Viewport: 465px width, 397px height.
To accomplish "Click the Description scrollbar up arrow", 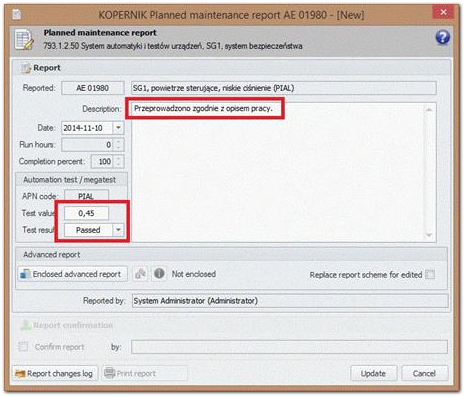I will (x=429, y=110).
